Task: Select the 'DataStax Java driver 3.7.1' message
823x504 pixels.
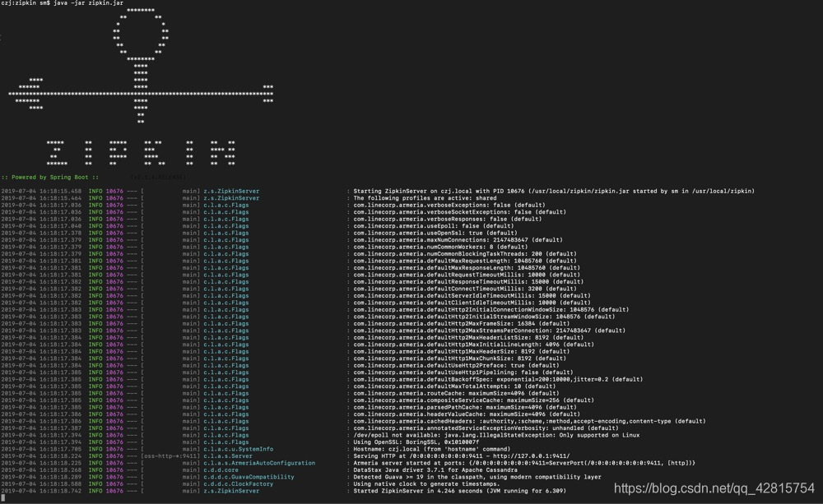Action: 435,470
